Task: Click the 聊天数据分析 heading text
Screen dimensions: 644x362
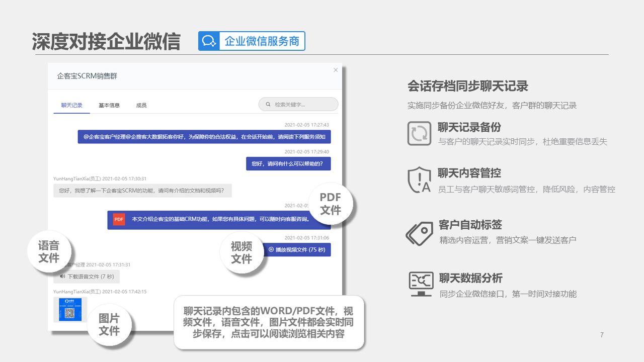Action: tap(471, 278)
